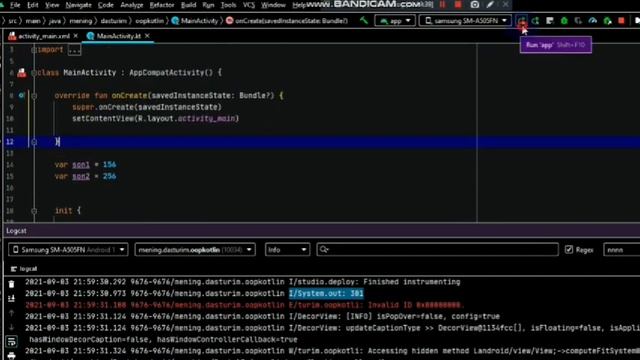
Task: Click the Bandicam pencil draw icon
Action: click(x=490, y=4)
